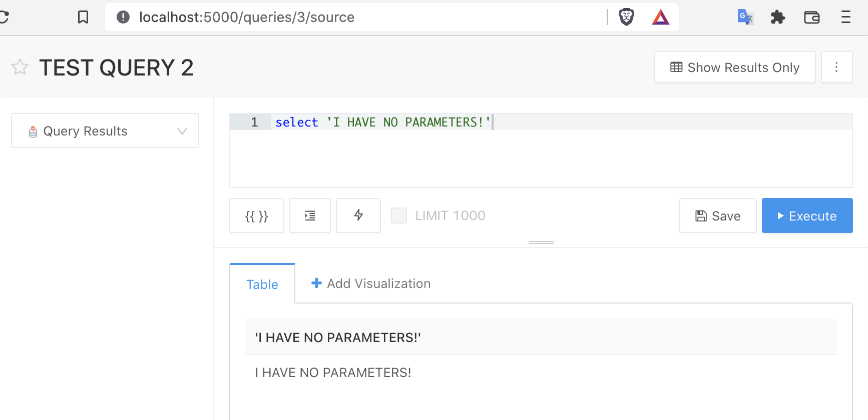
Task: Click the Brave Rewards triangle icon
Action: pyautogui.click(x=661, y=17)
